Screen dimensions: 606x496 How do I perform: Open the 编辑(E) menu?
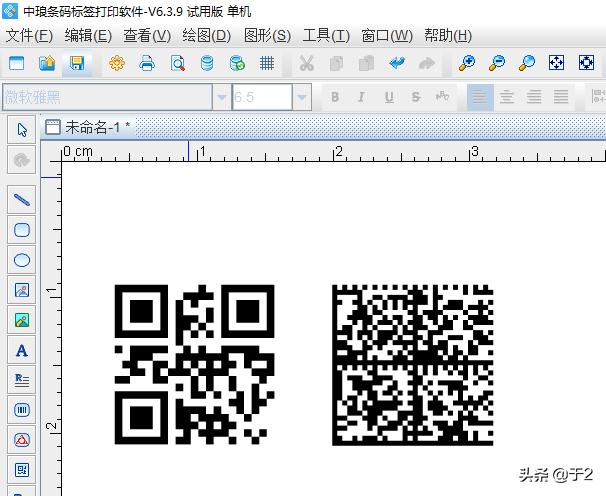[88, 36]
